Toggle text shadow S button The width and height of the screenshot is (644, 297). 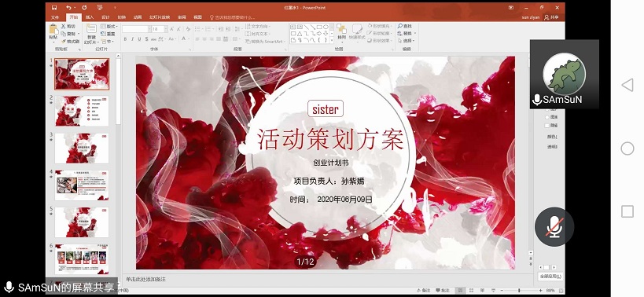click(x=147, y=39)
